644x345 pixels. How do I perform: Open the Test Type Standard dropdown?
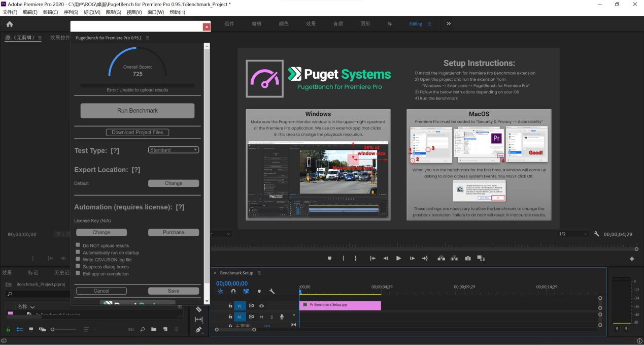click(x=174, y=150)
